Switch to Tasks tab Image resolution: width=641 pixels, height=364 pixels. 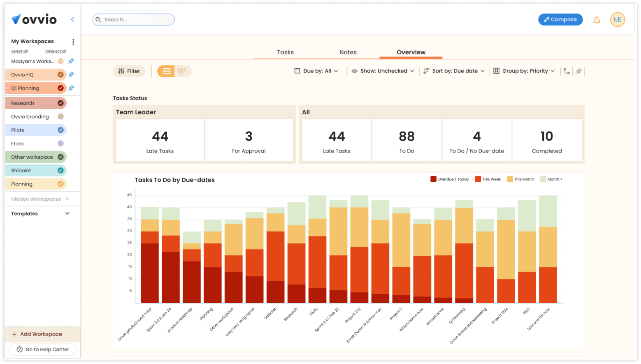[285, 52]
